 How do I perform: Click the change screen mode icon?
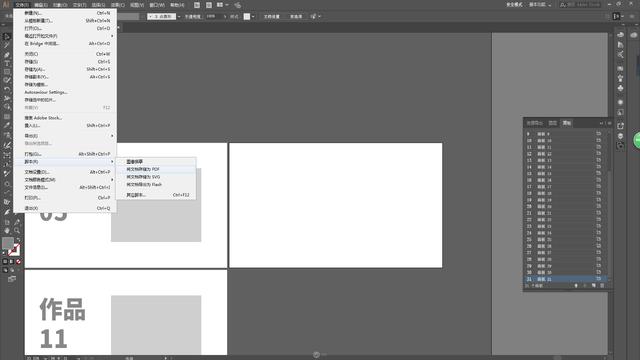point(12,279)
